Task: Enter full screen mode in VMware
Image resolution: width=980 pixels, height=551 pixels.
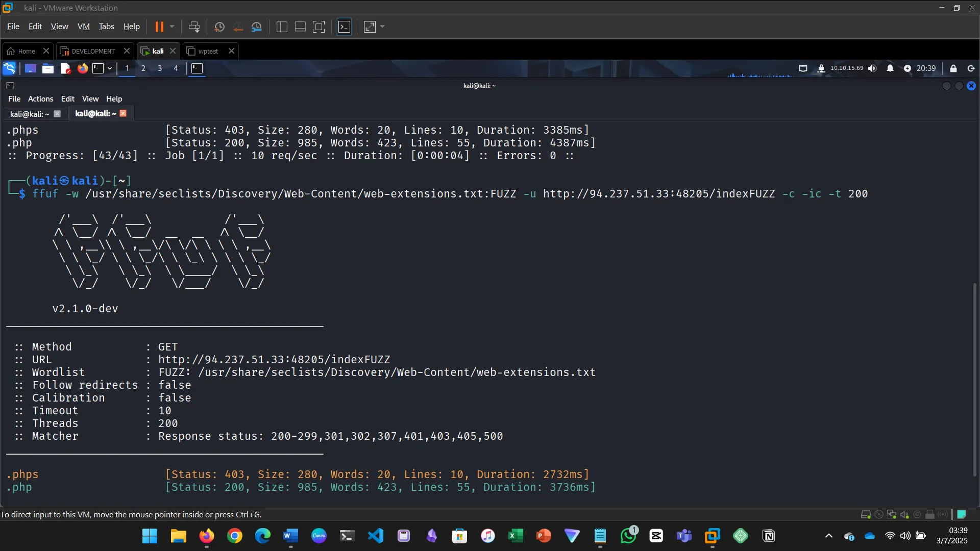Action: [x=318, y=27]
